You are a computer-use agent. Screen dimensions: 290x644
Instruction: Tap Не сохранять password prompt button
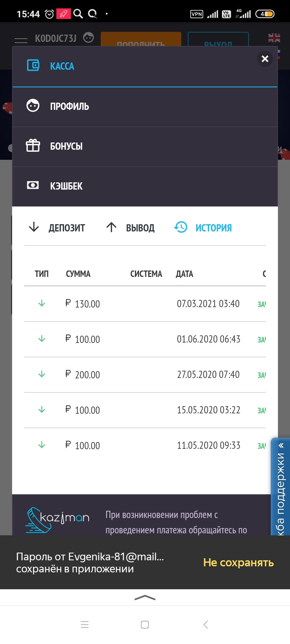tap(238, 563)
